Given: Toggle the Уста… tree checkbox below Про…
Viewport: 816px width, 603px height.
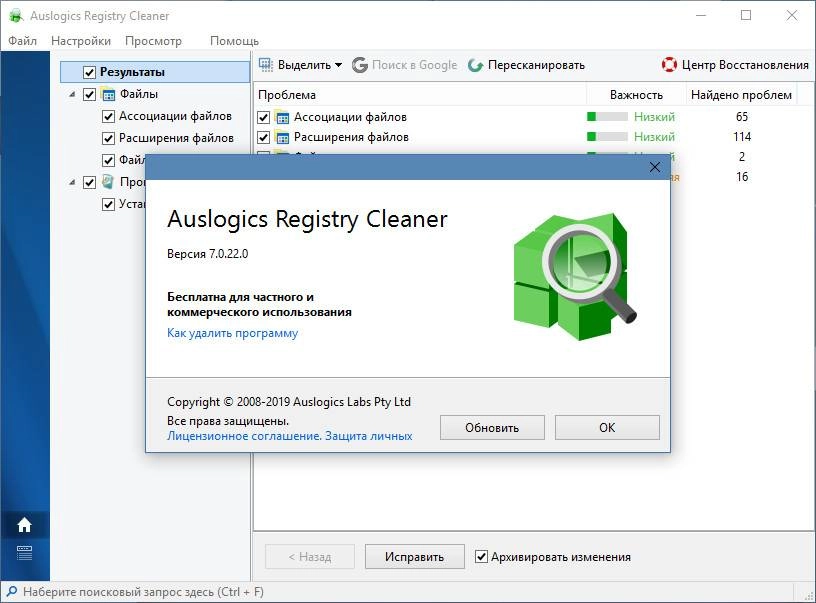Looking at the screenshot, I should [x=108, y=204].
